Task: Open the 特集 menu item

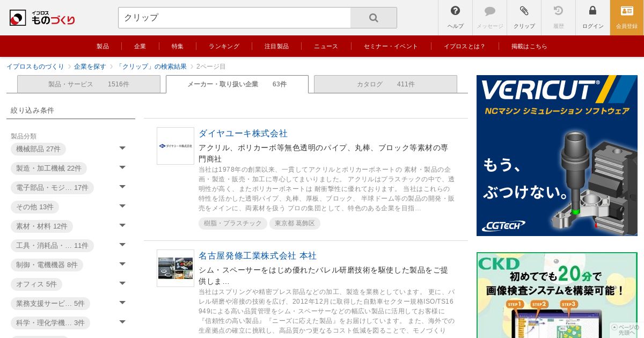Action: [178, 46]
